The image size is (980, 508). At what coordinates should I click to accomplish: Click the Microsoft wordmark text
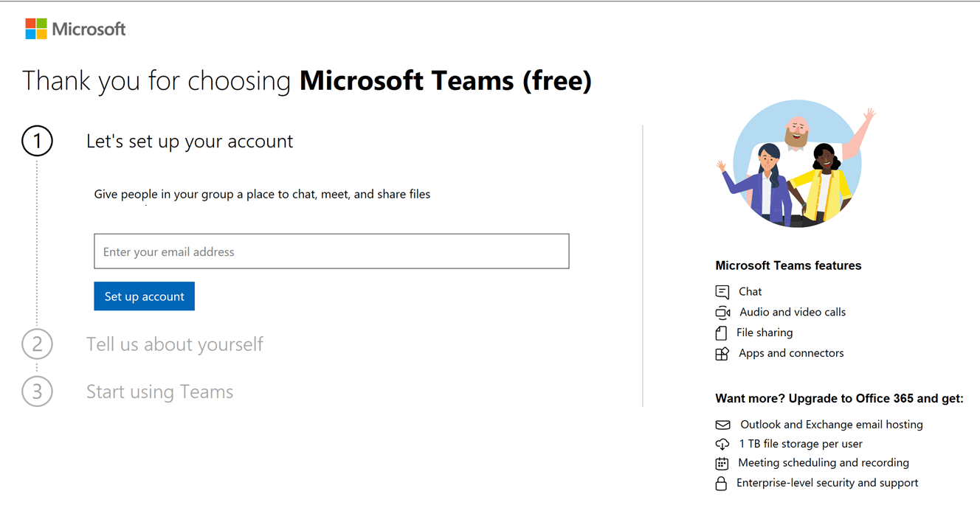tap(89, 29)
